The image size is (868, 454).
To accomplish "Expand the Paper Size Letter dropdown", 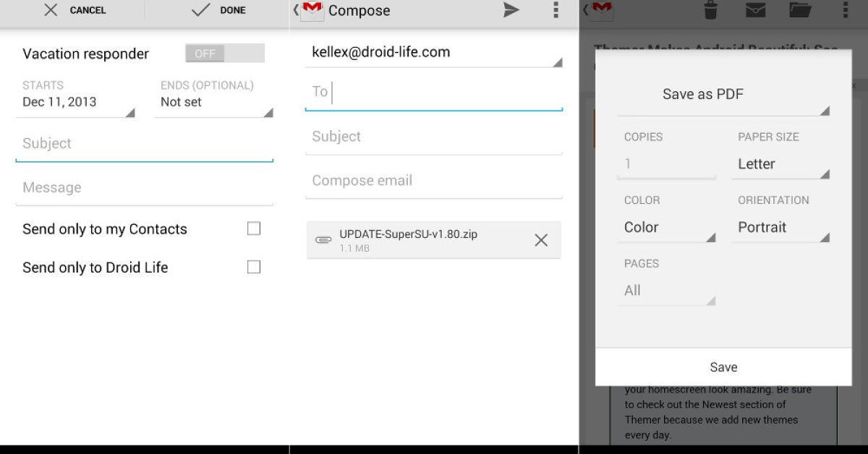I will [781, 164].
